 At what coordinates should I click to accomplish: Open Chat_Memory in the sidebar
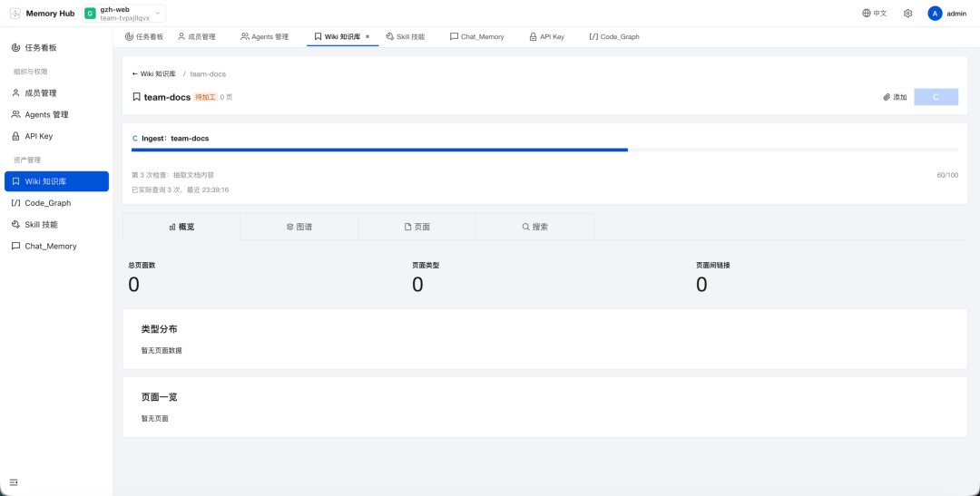pos(56,246)
